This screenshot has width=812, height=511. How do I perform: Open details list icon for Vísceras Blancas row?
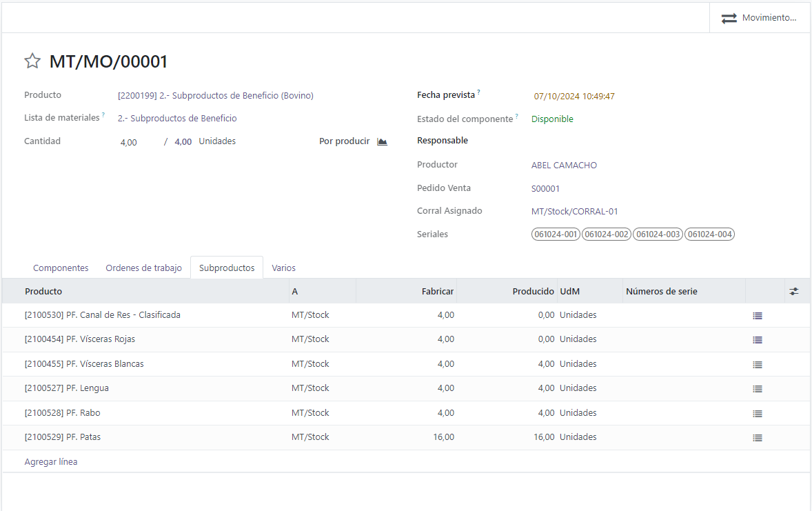[x=757, y=365]
